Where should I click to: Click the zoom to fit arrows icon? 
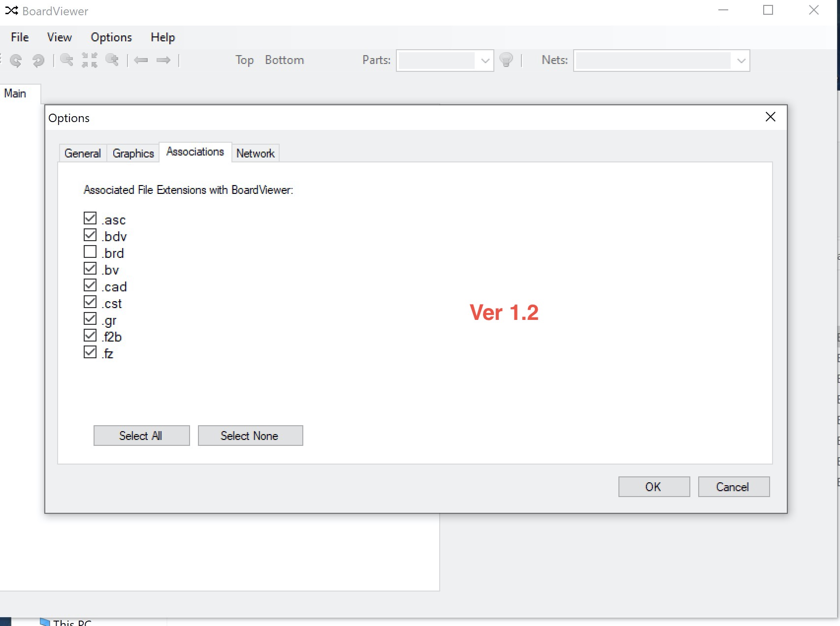pos(89,60)
